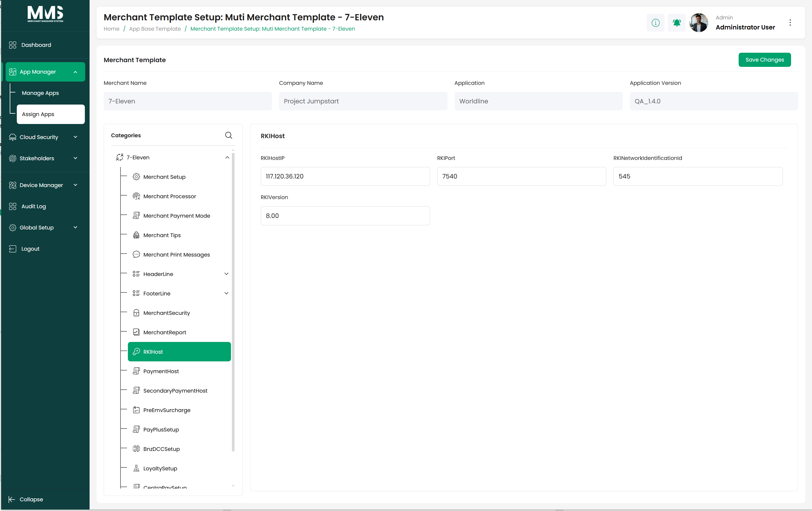Open Manage Apps submenu item

click(40, 93)
